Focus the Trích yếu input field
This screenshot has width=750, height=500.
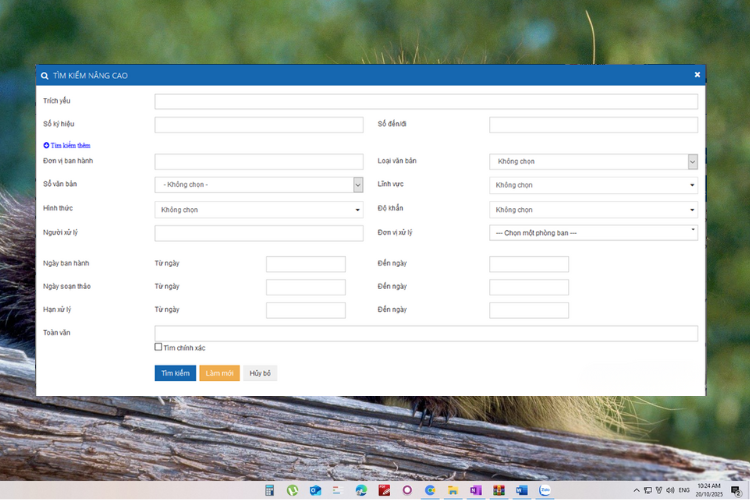click(x=426, y=101)
